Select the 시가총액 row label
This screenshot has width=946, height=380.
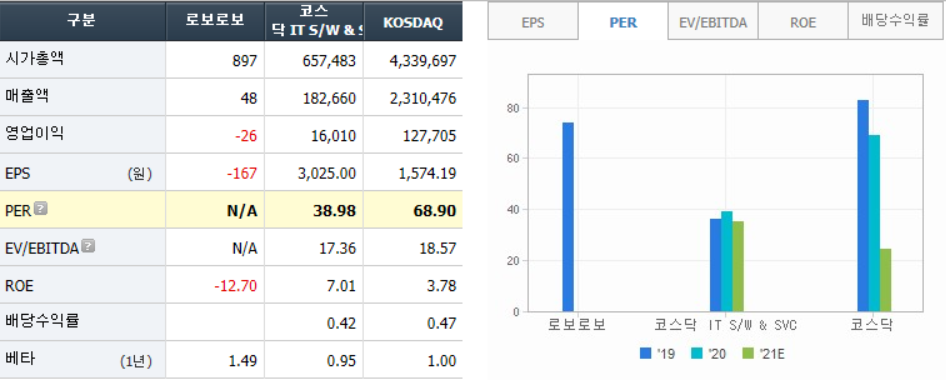34,59
